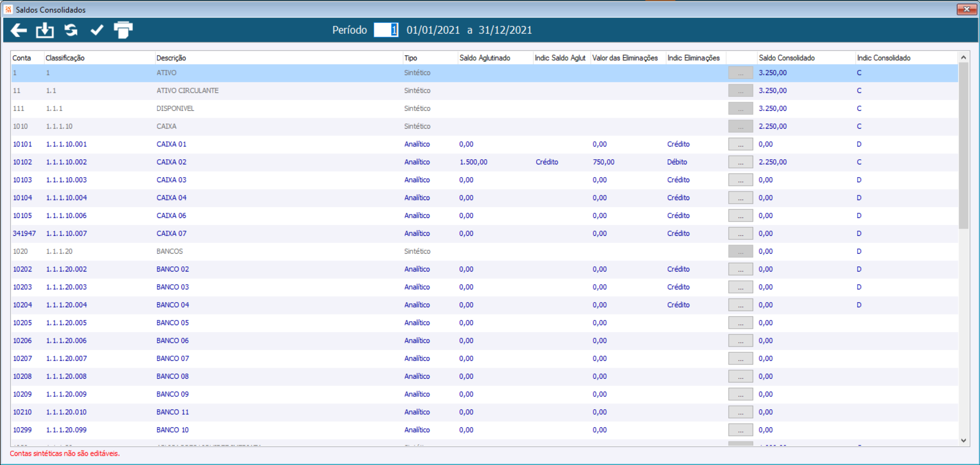Sort by the Classificação column header
The height and width of the screenshot is (465, 980).
tap(65, 58)
